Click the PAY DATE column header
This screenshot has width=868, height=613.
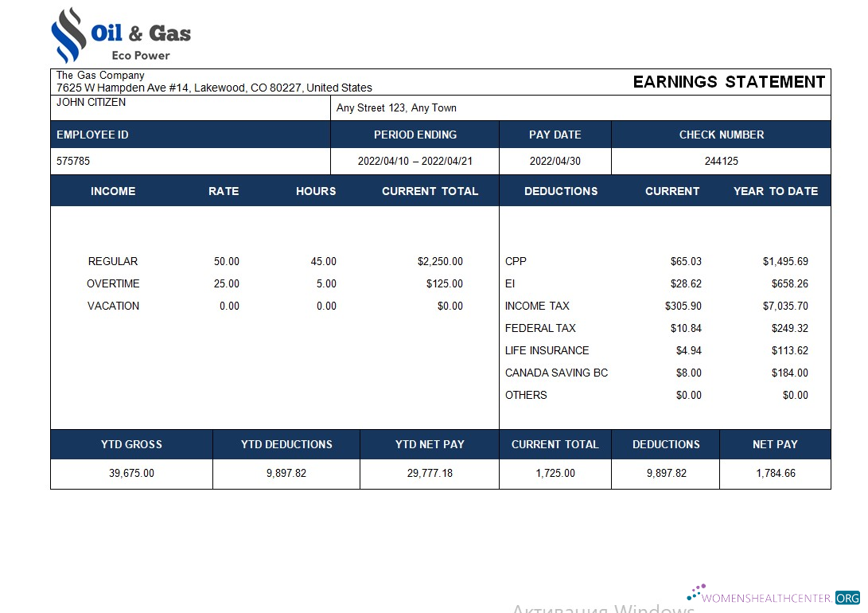(x=555, y=135)
